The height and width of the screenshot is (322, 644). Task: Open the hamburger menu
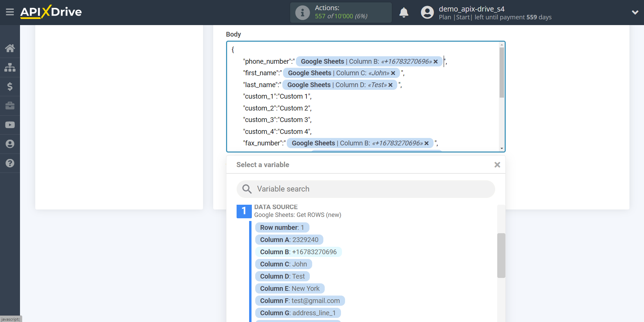(10, 12)
